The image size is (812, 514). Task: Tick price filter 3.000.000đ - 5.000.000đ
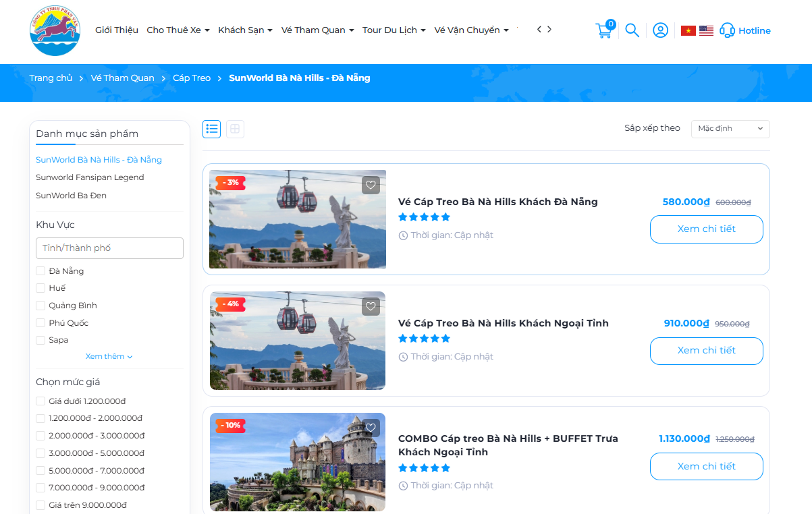[x=40, y=453]
